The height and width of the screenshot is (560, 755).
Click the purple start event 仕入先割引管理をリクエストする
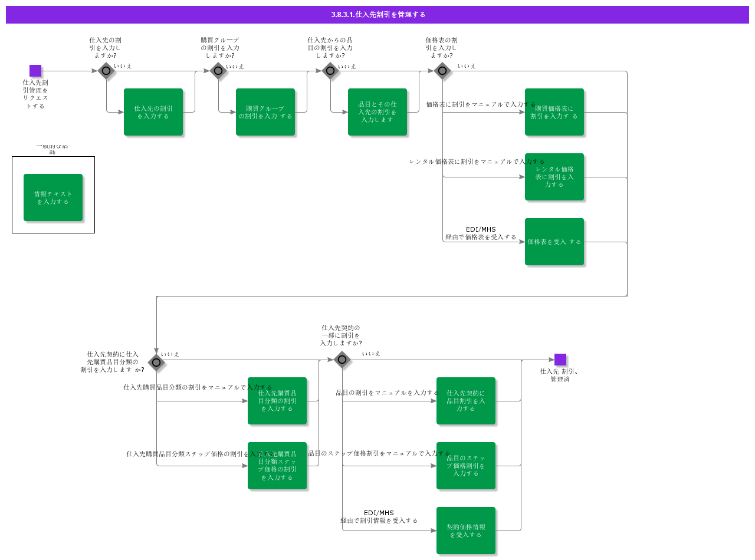[x=35, y=71]
